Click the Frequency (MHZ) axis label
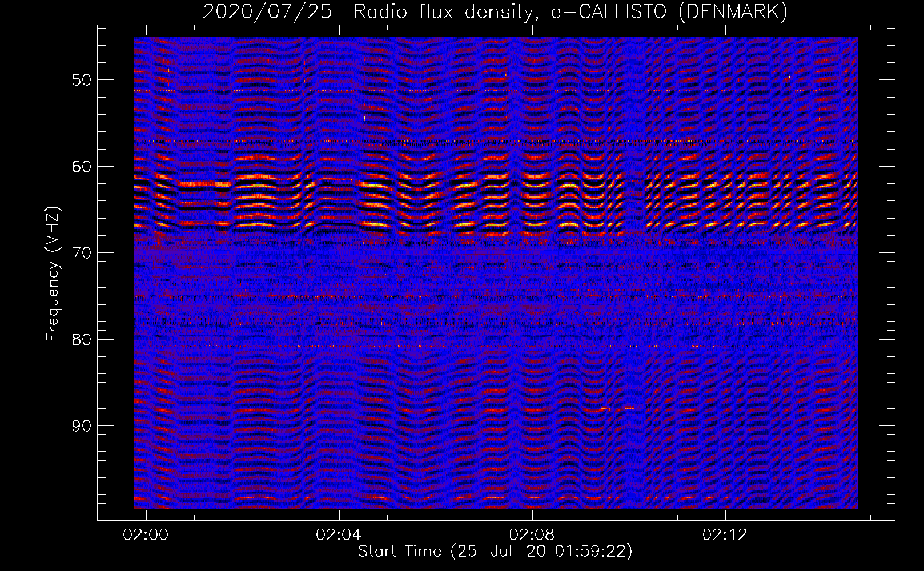Viewport: 924px width, 571px height. 53,274
